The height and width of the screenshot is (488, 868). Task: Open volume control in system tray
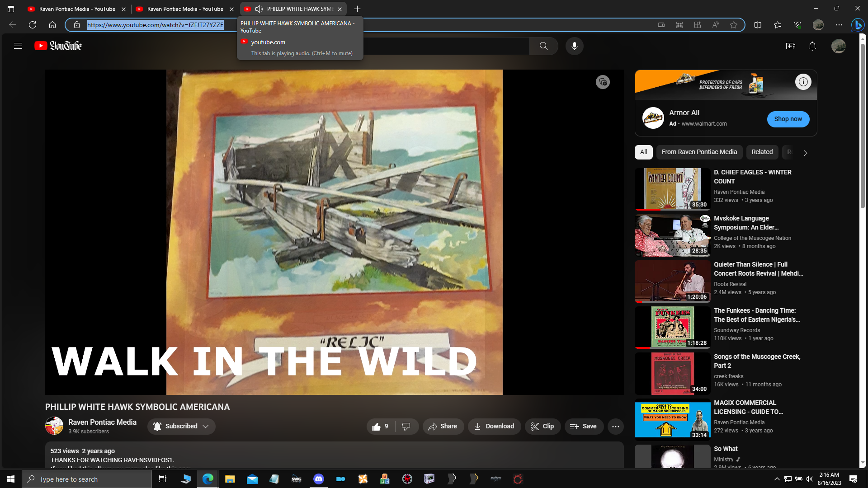pos(809,479)
